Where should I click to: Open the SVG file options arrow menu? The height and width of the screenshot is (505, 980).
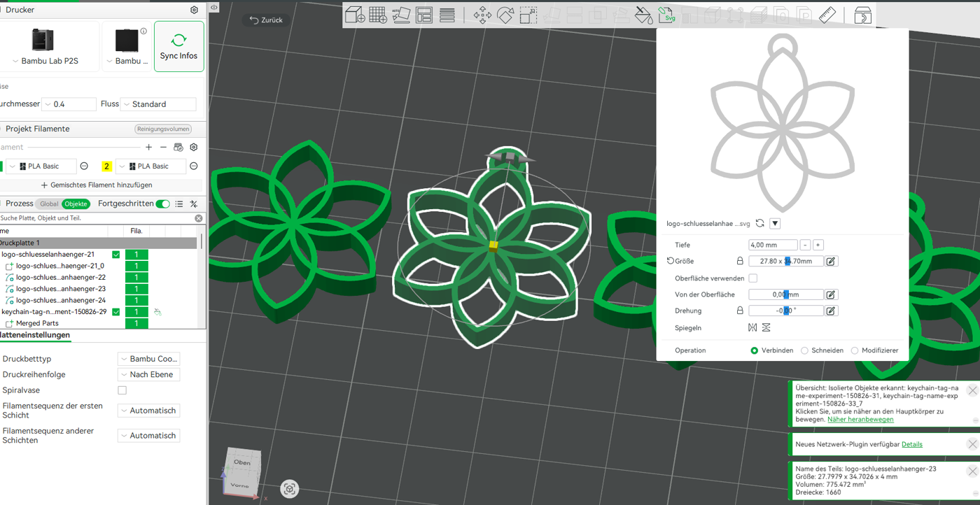click(x=775, y=223)
